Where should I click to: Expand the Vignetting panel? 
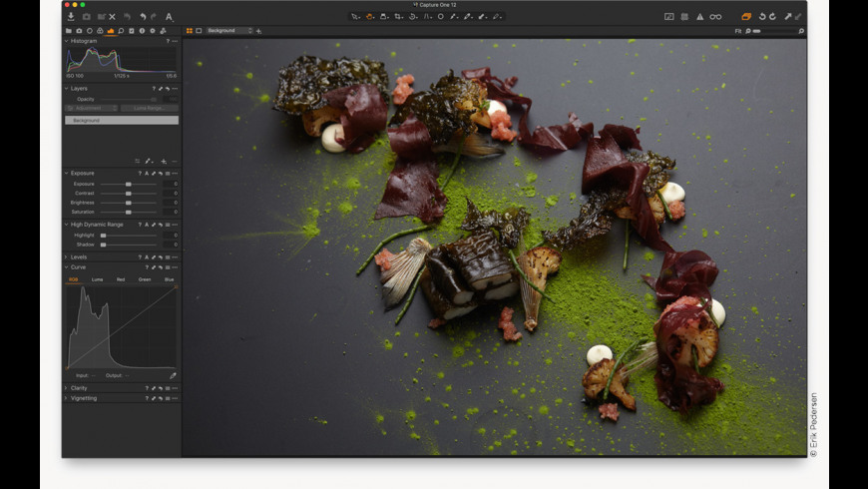click(x=83, y=398)
